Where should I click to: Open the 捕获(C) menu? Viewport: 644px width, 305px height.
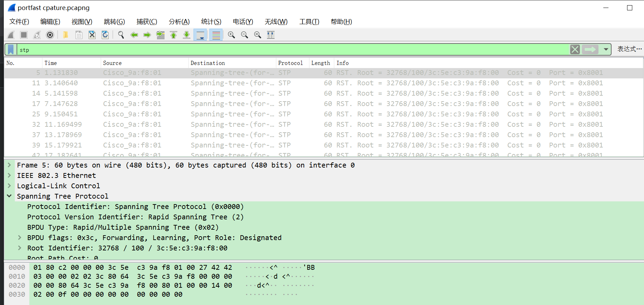[147, 22]
